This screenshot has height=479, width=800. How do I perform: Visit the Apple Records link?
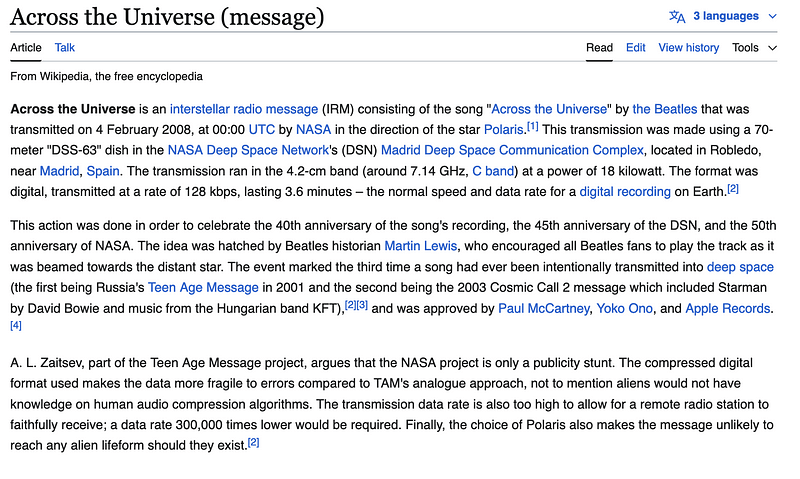click(x=728, y=309)
